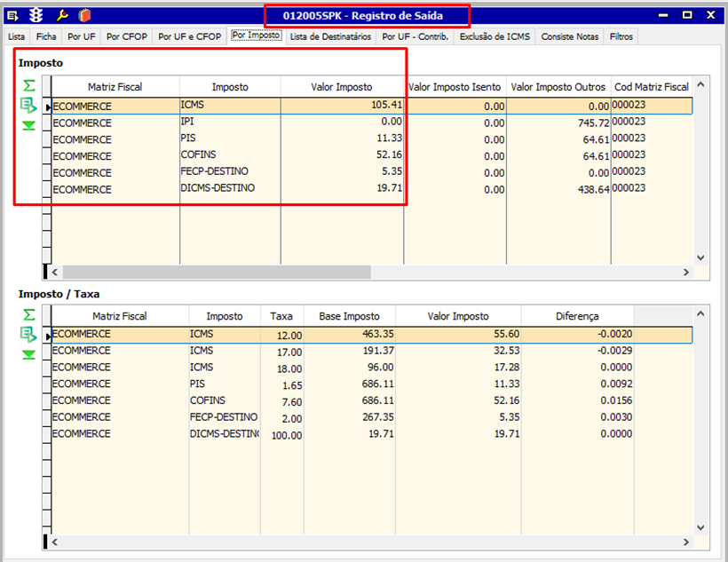This screenshot has height=562, width=728.
Task: Click the top grid vertical scroll down arrow
Action: pyautogui.click(x=700, y=257)
